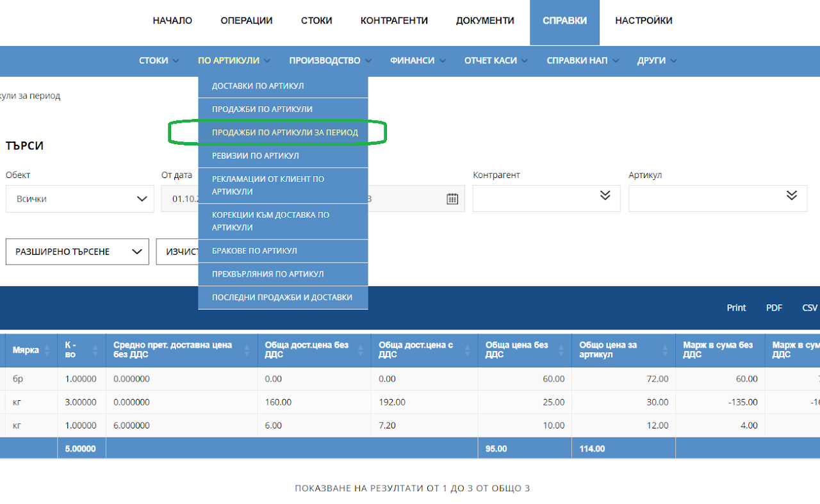The width and height of the screenshot is (820, 504).
Task: Export the table as CSV
Action: 810,307
